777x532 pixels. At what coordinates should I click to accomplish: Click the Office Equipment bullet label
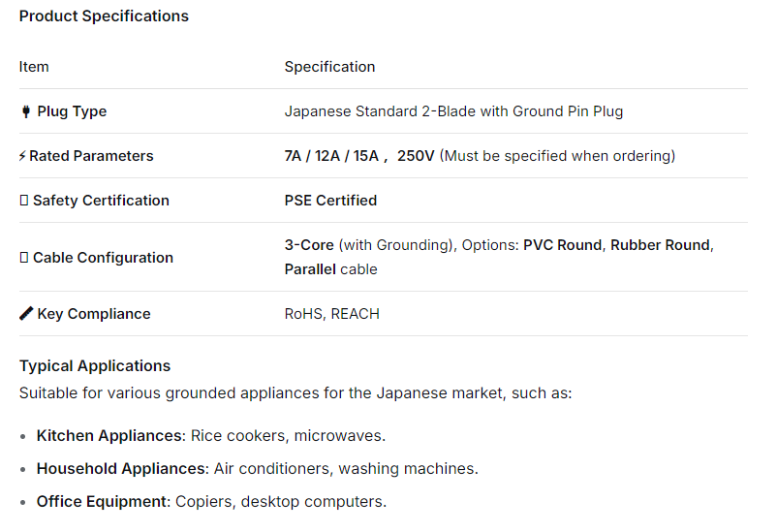(x=102, y=502)
